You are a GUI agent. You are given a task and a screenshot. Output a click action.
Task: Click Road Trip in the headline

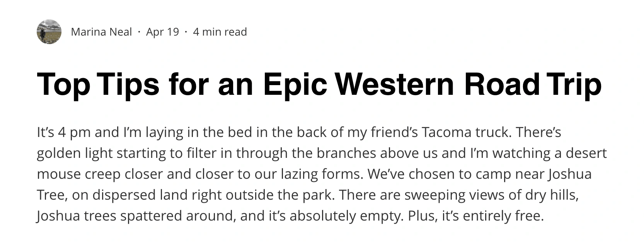click(533, 85)
